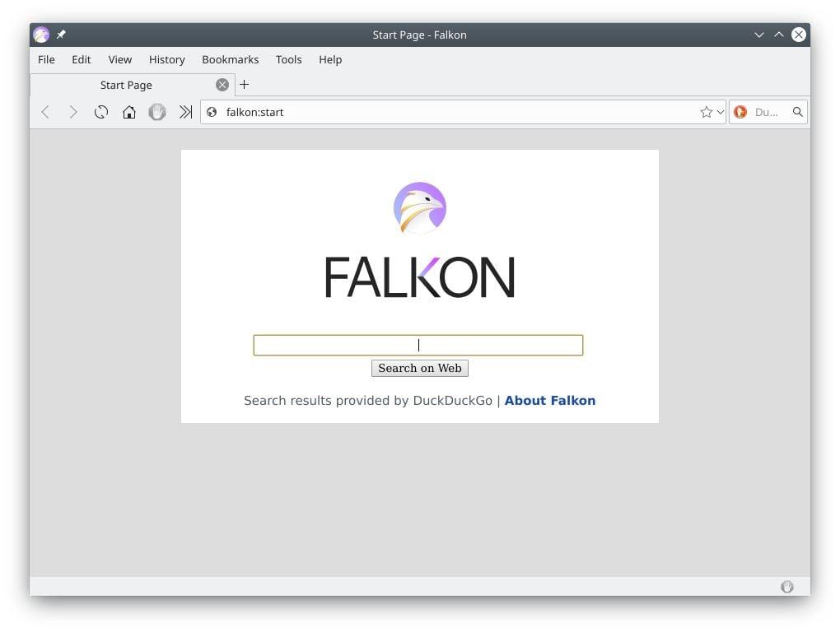Open the home page
Viewport: 840px width, 632px height.
(x=129, y=112)
